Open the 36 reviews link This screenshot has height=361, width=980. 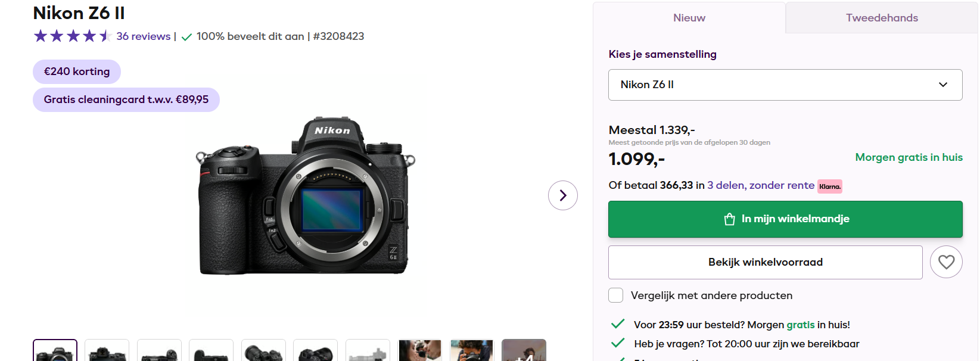[x=142, y=36]
